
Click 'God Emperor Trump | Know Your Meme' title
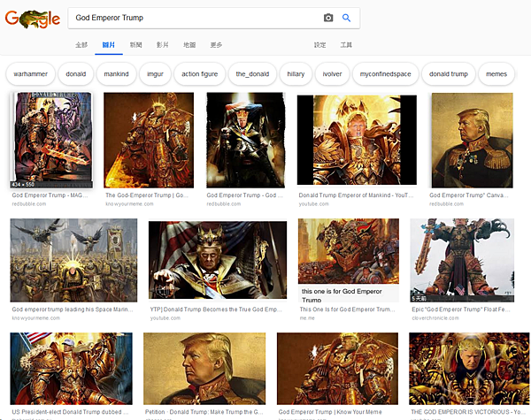coord(330,412)
